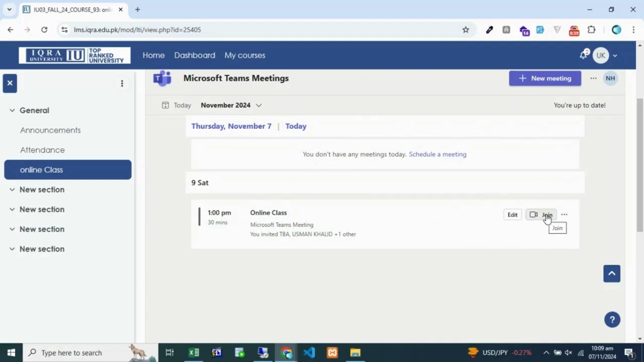Click the page vertical scrollbar
The image size is (644, 362).
coord(640,164)
